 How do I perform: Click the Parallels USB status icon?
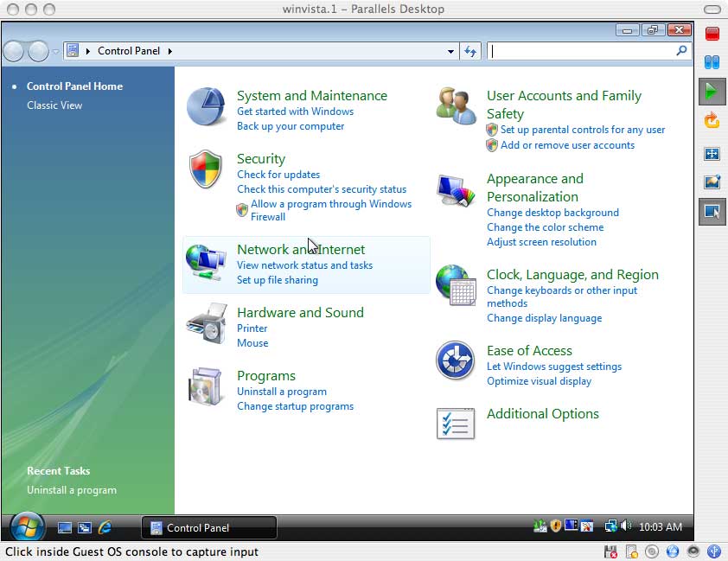pos(713,551)
